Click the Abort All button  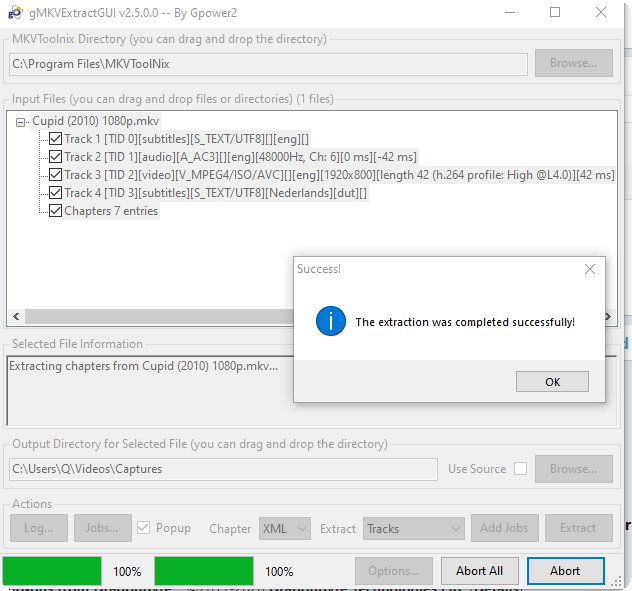tap(479, 571)
